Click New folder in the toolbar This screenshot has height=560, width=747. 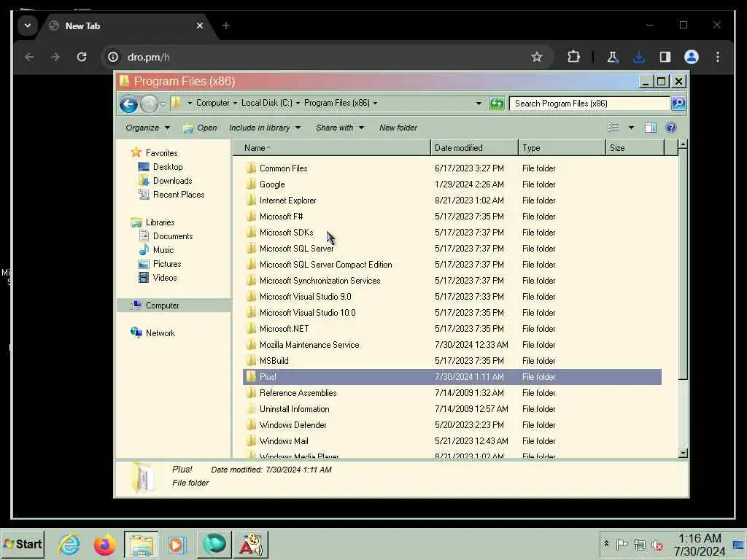[398, 128]
